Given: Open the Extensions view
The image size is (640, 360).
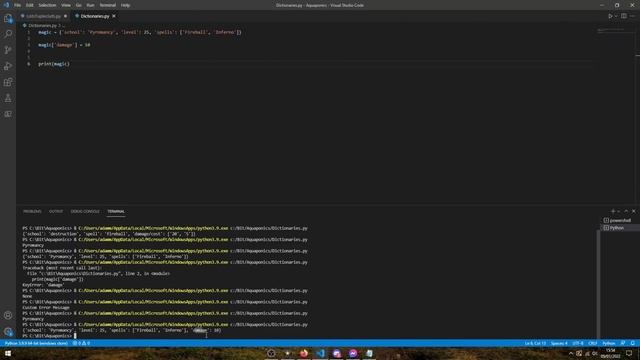Looking at the screenshot, I should point(8,82).
